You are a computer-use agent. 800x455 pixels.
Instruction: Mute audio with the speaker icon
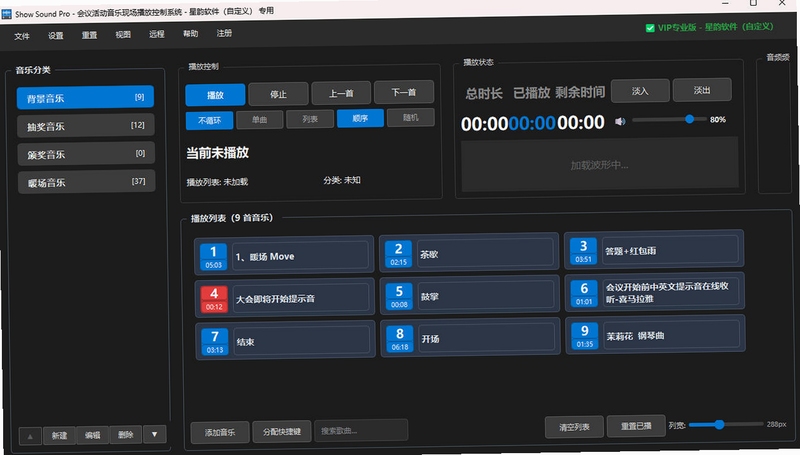(620, 121)
